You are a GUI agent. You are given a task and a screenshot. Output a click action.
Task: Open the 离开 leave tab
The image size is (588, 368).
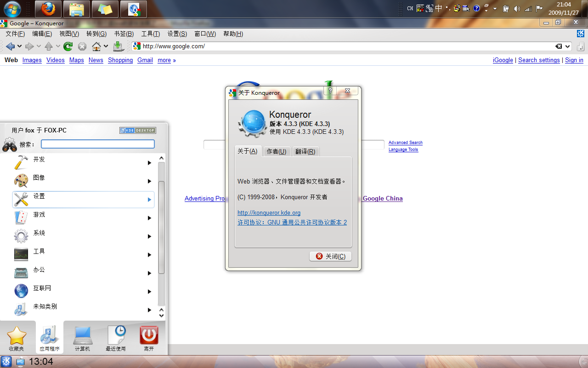click(149, 338)
